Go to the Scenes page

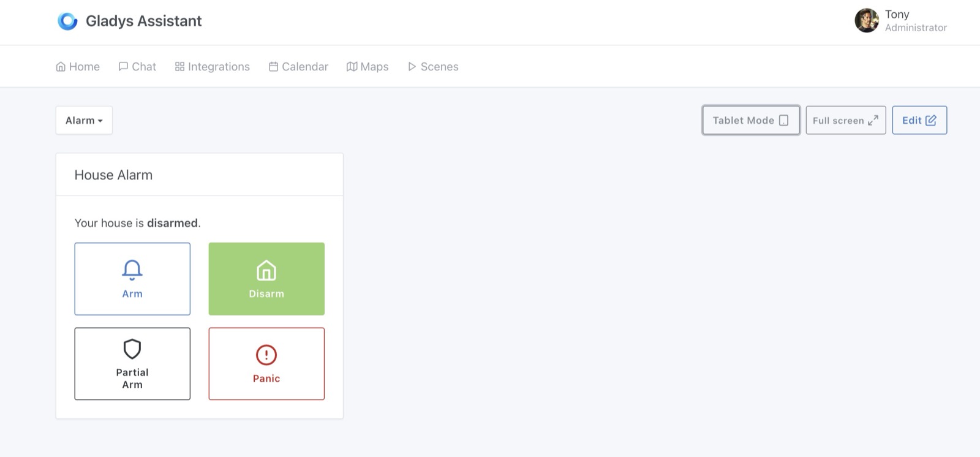[433, 67]
